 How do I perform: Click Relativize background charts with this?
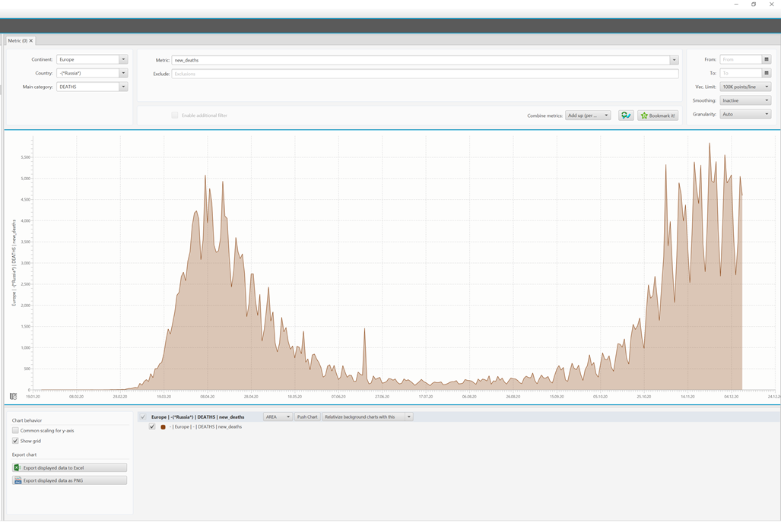coord(363,417)
